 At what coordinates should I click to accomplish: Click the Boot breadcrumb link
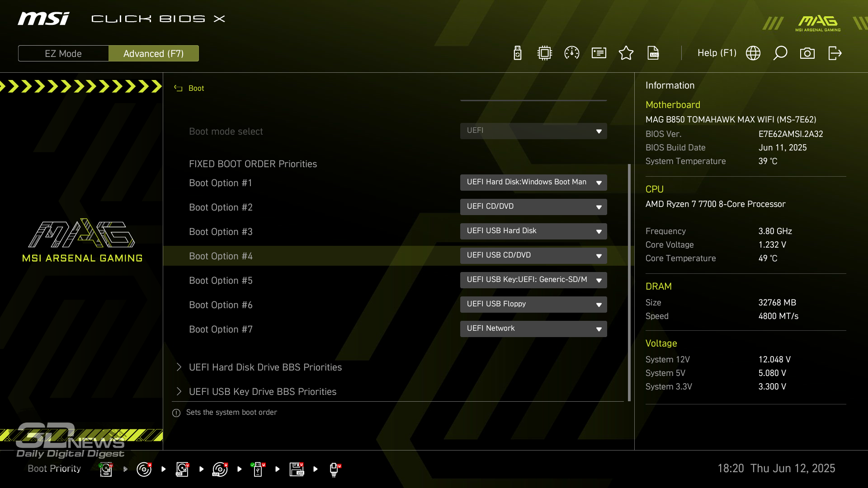tap(196, 88)
